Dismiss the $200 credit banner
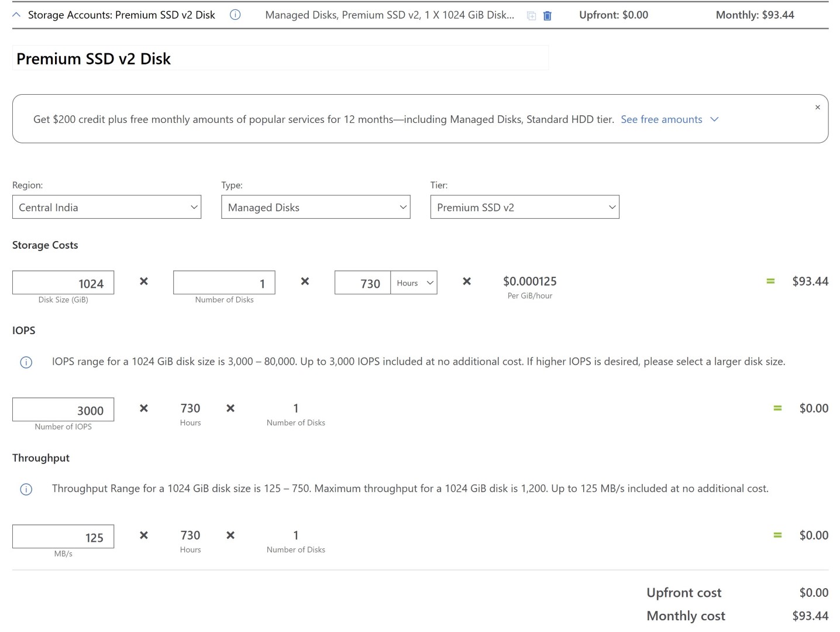The height and width of the screenshot is (632, 840). (x=818, y=107)
